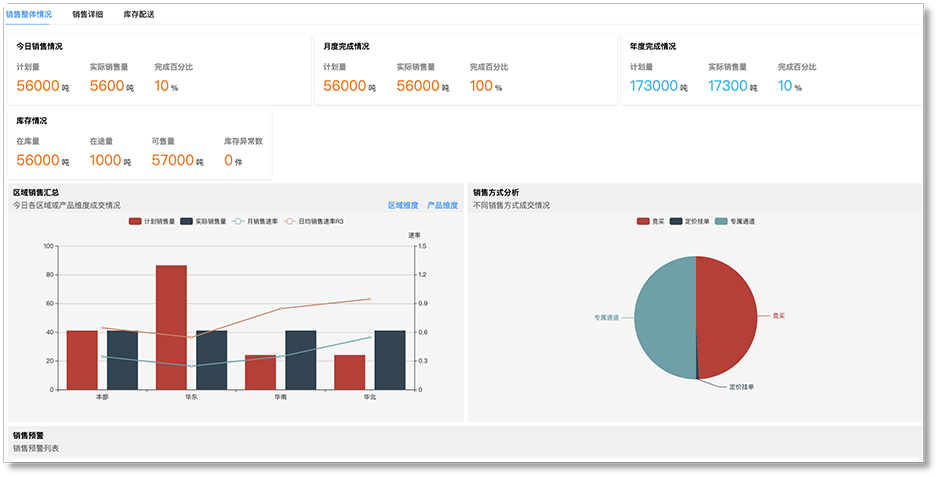Toggle 计划销售量 legend in bar chart
This screenshot has width=940, height=477.
pyautogui.click(x=152, y=221)
